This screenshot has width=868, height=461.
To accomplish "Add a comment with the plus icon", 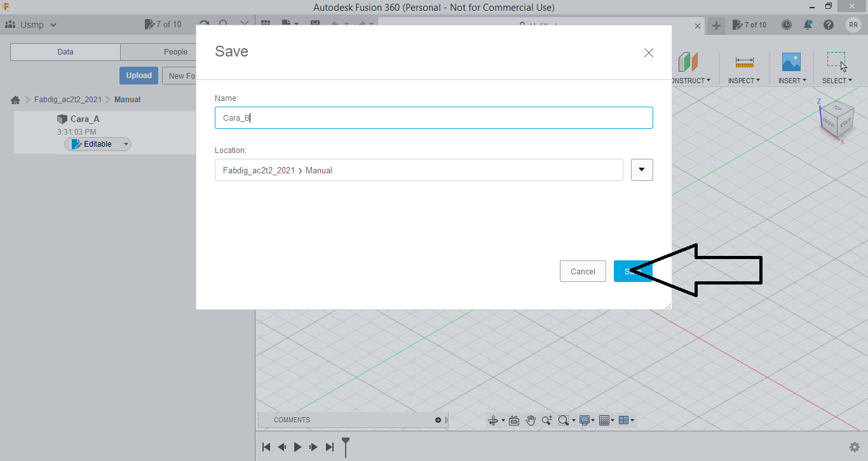I will (x=438, y=420).
